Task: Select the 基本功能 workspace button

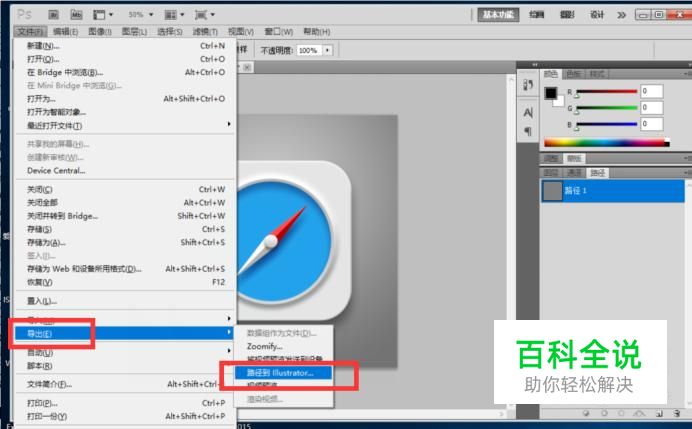Action: (498, 15)
